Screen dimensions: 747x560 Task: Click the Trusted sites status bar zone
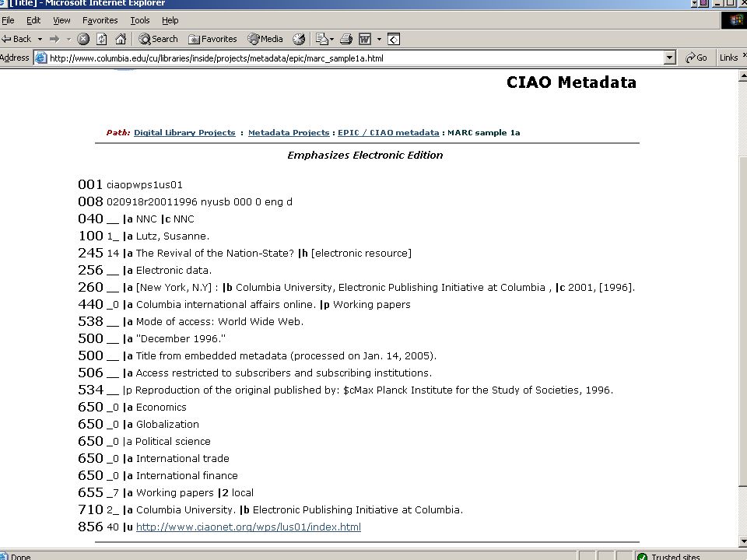[669, 556]
